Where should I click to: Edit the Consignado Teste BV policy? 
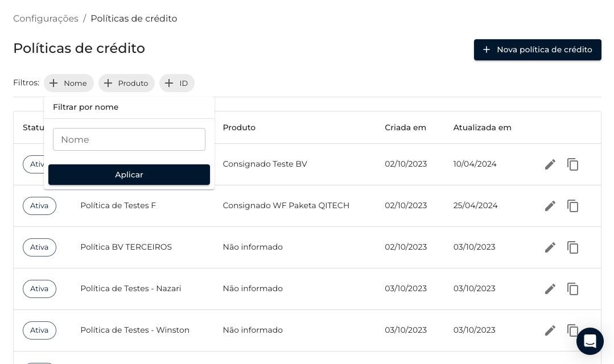[550, 164]
